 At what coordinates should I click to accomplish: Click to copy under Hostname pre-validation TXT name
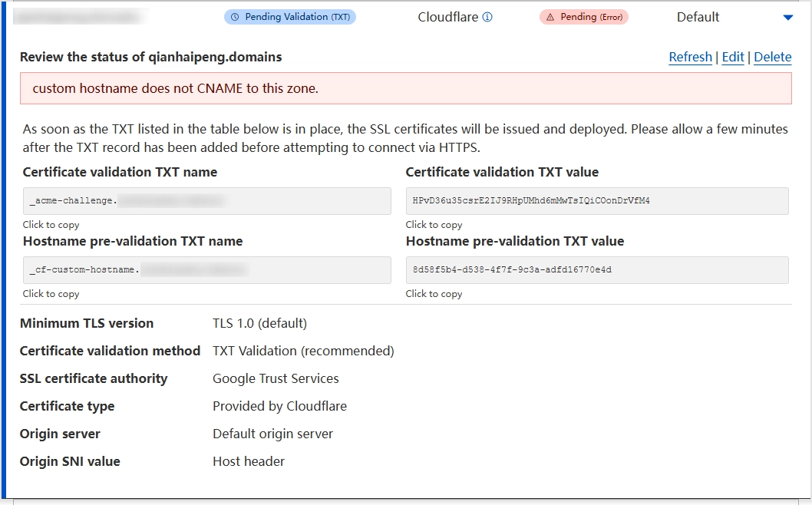click(x=51, y=294)
